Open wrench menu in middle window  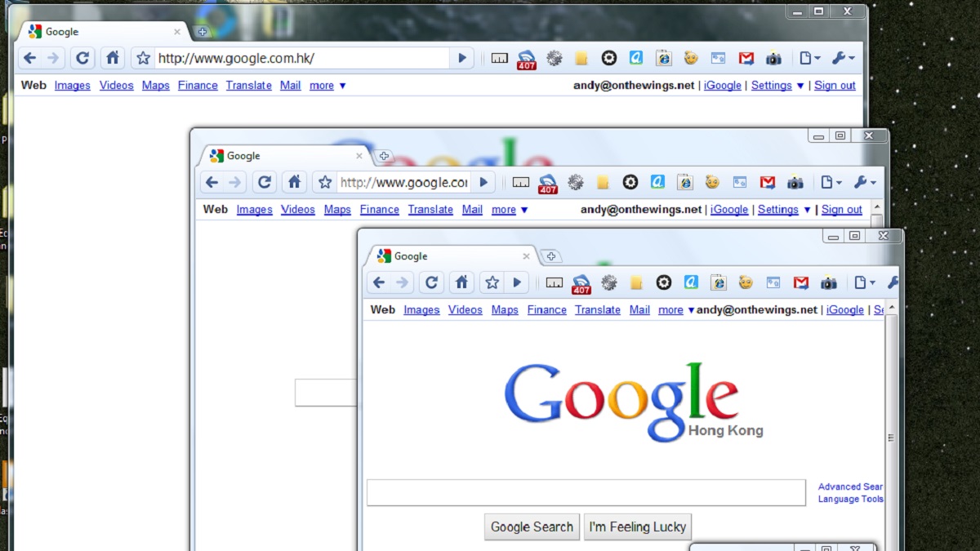coord(864,182)
